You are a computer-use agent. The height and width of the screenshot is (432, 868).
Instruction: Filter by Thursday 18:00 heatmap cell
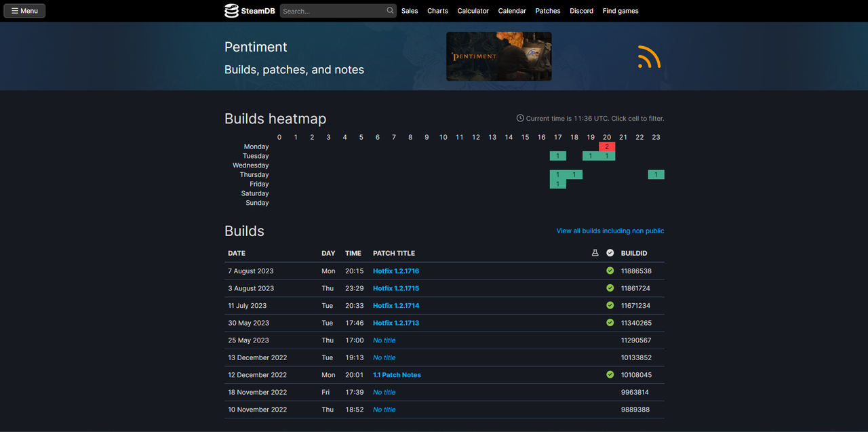(x=574, y=175)
